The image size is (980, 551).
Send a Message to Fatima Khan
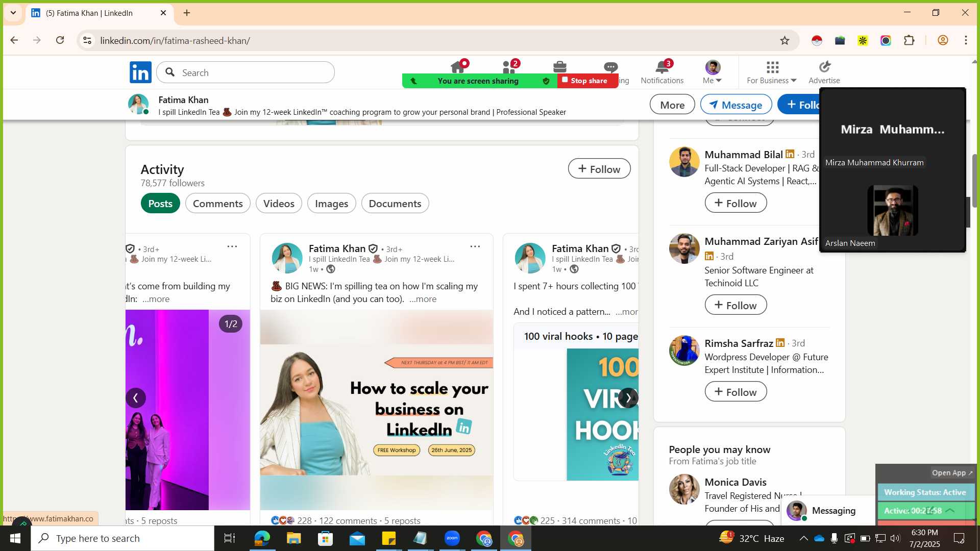[x=736, y=105]
